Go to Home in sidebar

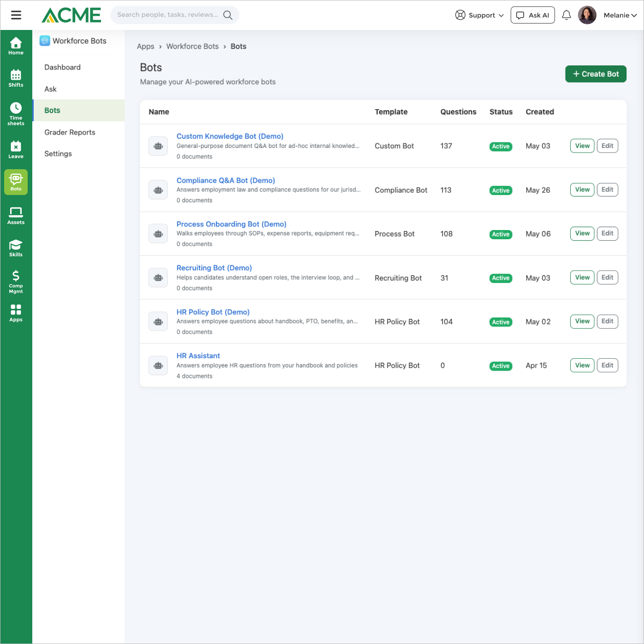coord(16,46)
